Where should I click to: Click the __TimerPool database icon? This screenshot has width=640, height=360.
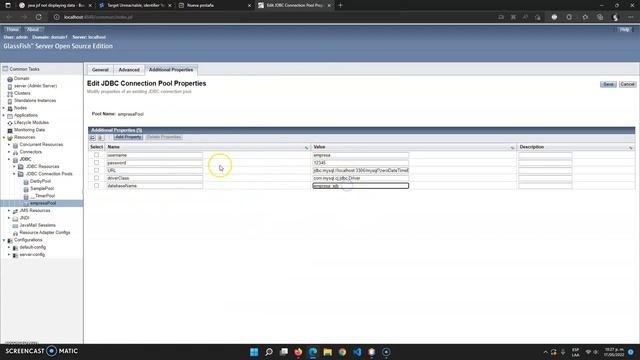click(26, 196)
